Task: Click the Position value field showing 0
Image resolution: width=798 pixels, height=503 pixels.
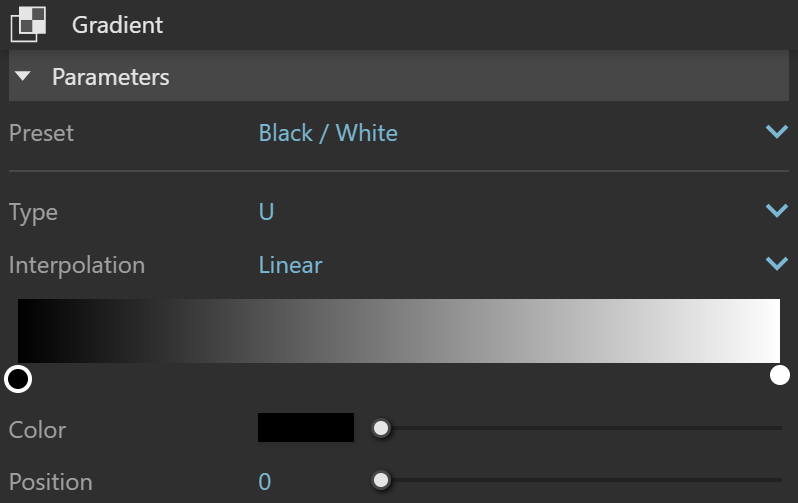Action: click(265, 482)
